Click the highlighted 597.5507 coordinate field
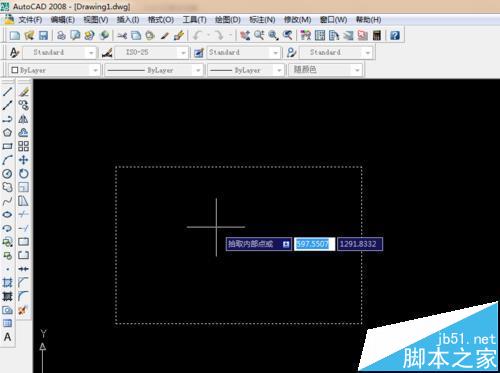 [314, 244]
